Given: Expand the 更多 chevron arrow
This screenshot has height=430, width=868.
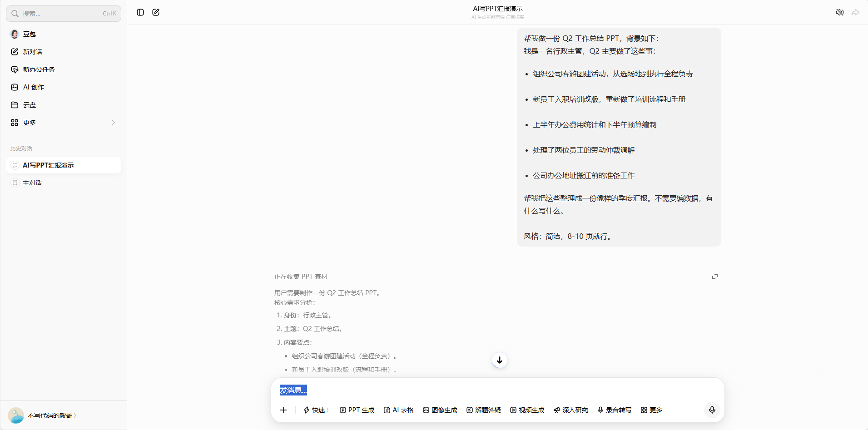Looking at the screenshot, I should tap(113, 123).
